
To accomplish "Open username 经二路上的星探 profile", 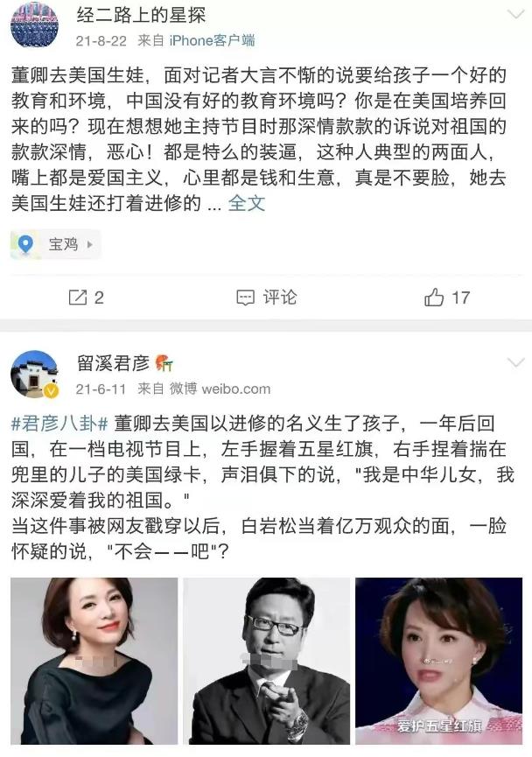I will (x=141, y=15).
